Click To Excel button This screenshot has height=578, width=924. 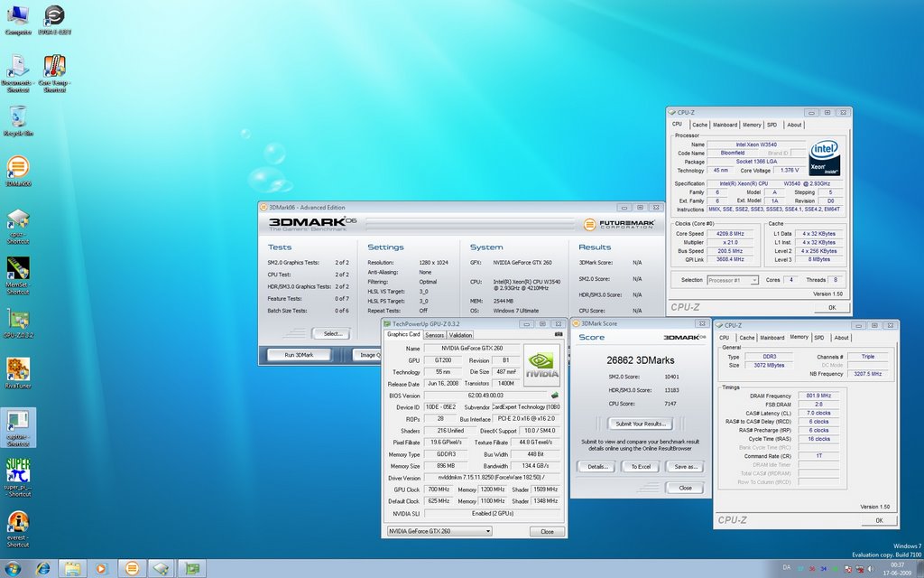pos(641,467)
